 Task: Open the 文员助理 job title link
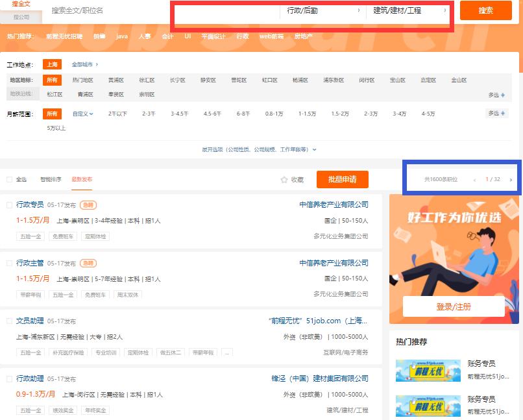click(x=30, y=321)
